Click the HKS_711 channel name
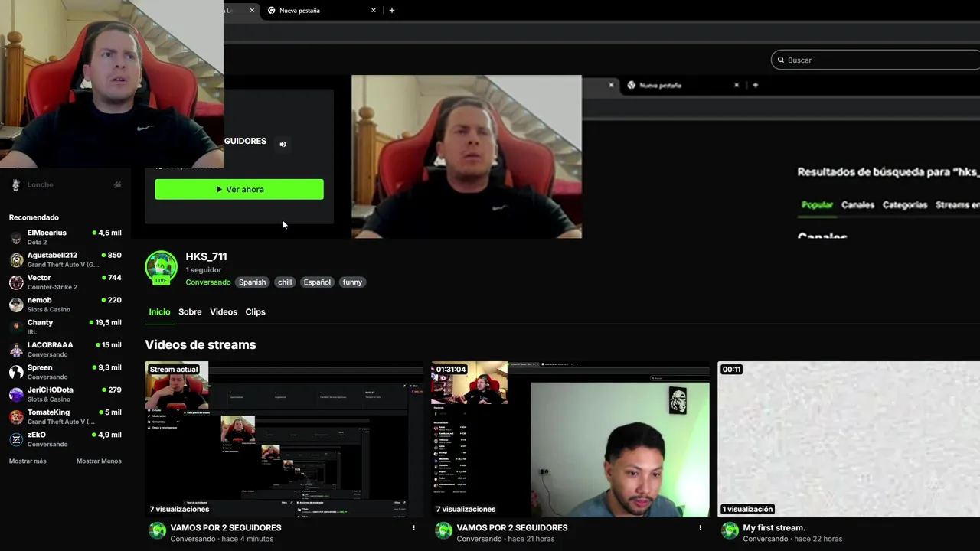Image resolution: width=980 pixels, height=551 pixels. tap(206, 256)
